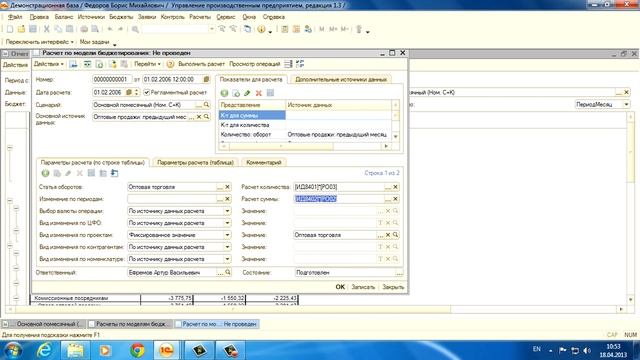Clear the Статья оборотов field value
Viewport: 640px width, 360px height.
pyautogui.click(x=228, y=187)
